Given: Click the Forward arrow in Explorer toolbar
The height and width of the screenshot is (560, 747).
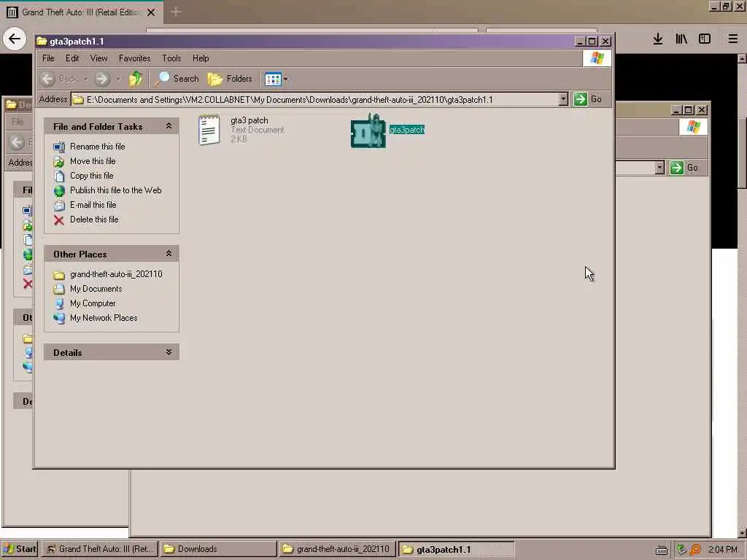Looking at the screenshot, I should coord(102,79).
